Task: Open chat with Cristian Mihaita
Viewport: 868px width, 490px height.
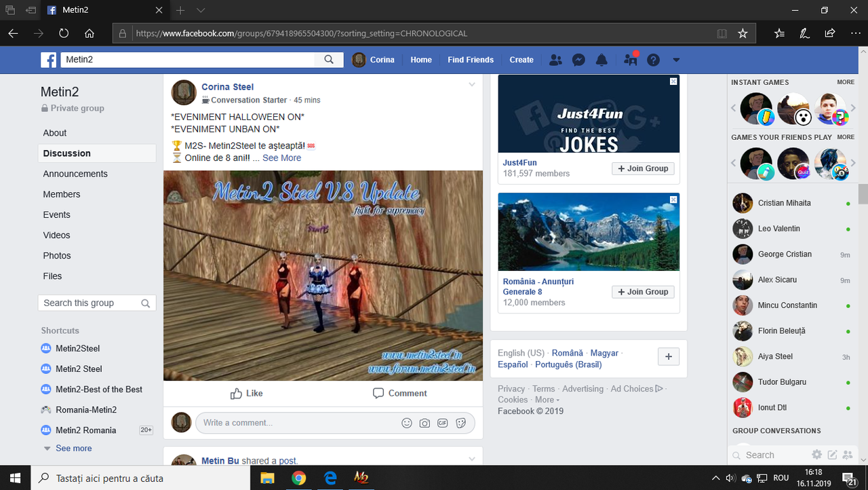Action: [x=791, y=203]
